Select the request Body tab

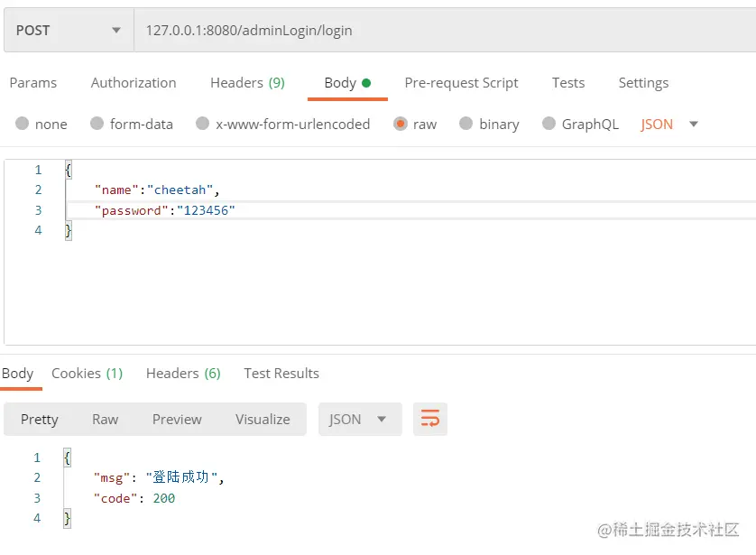click(347, 83)
